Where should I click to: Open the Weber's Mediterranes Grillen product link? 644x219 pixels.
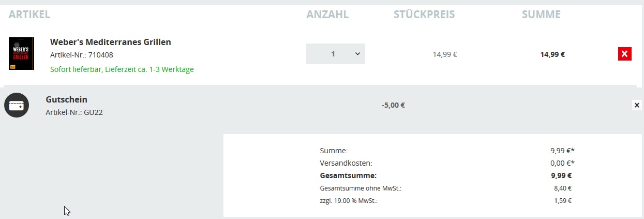110,42
